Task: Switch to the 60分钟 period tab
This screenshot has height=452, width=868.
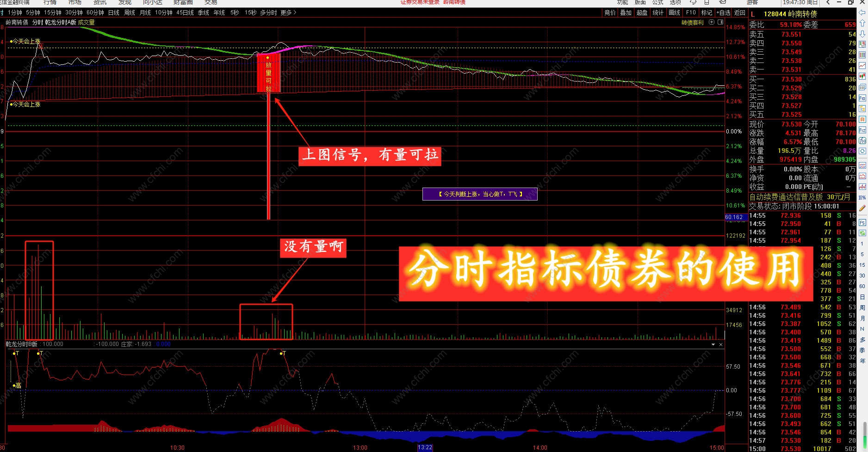Action: (95, 13)
